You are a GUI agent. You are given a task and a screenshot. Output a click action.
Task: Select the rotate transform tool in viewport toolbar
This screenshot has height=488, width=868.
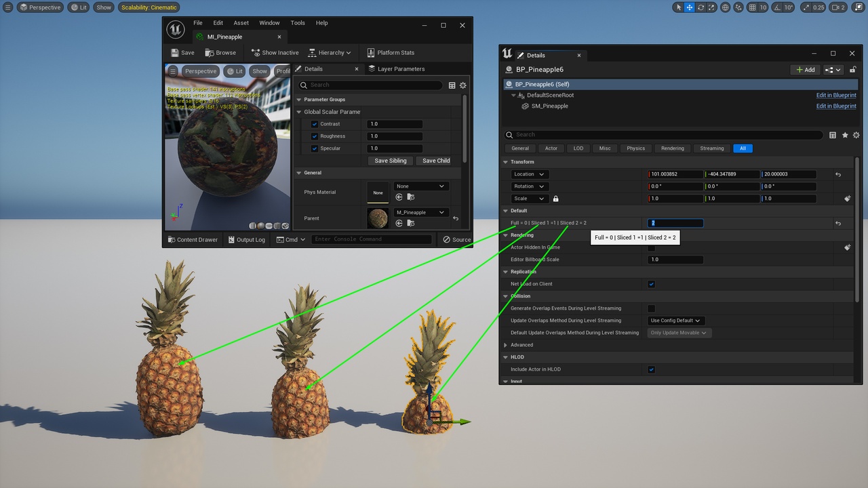point(701,7)
